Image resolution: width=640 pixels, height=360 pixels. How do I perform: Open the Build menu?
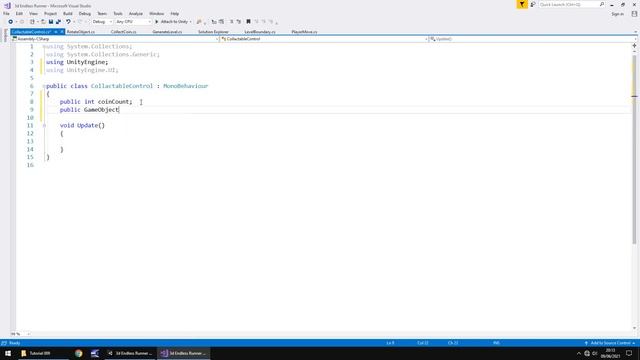[x=68, y=14]
